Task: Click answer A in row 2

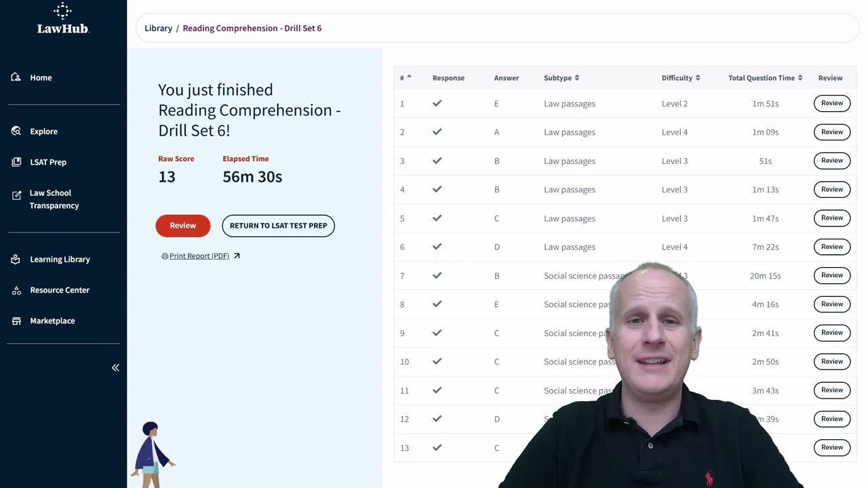Action: tap(496, 132)
